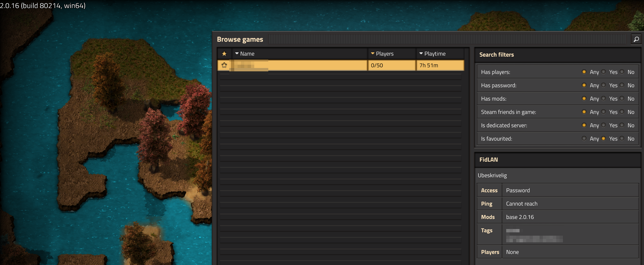Set Has players filter to Any
This screenshot has height=265, width=644.
tap(584, 72)
